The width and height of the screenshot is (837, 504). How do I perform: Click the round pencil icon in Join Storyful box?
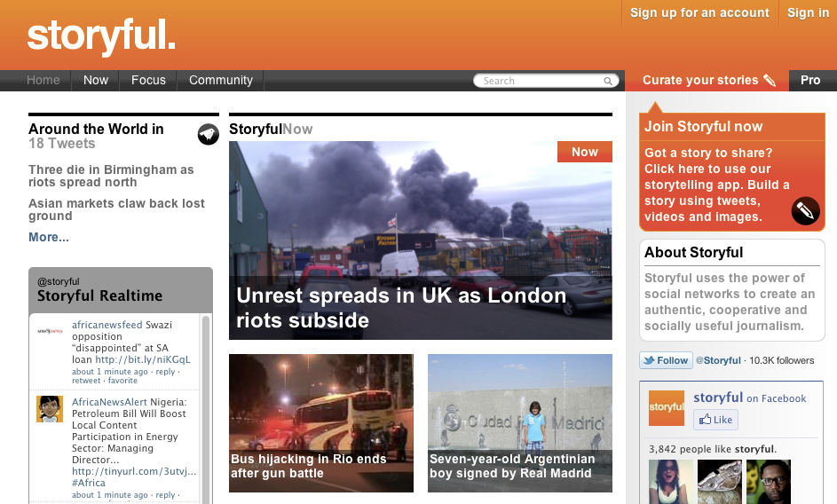(x=806, y=210)
